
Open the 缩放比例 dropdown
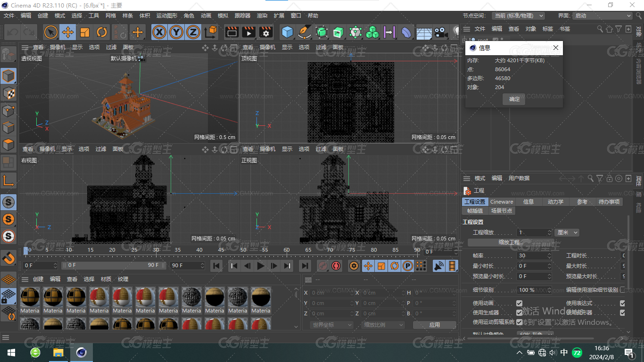point(383,325)
